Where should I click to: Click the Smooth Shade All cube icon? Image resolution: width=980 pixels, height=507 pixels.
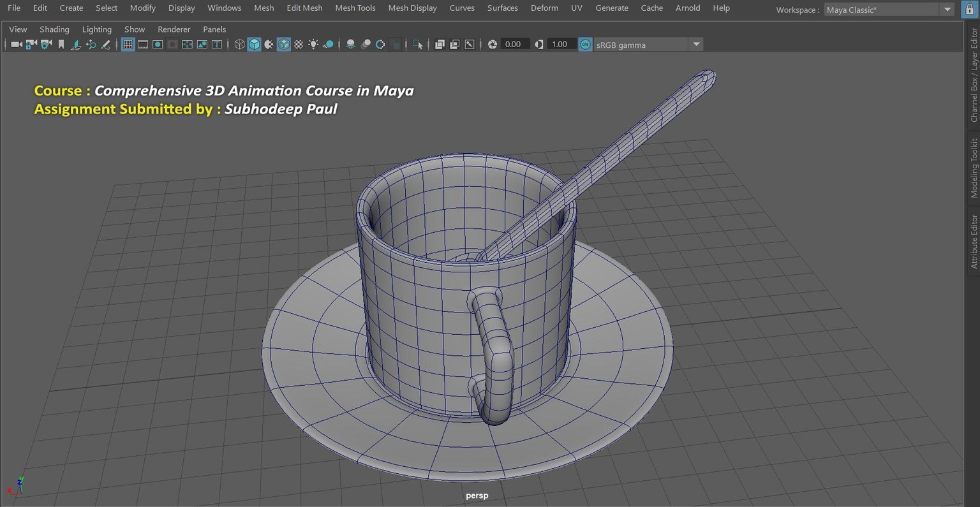(x=254, y=45)
